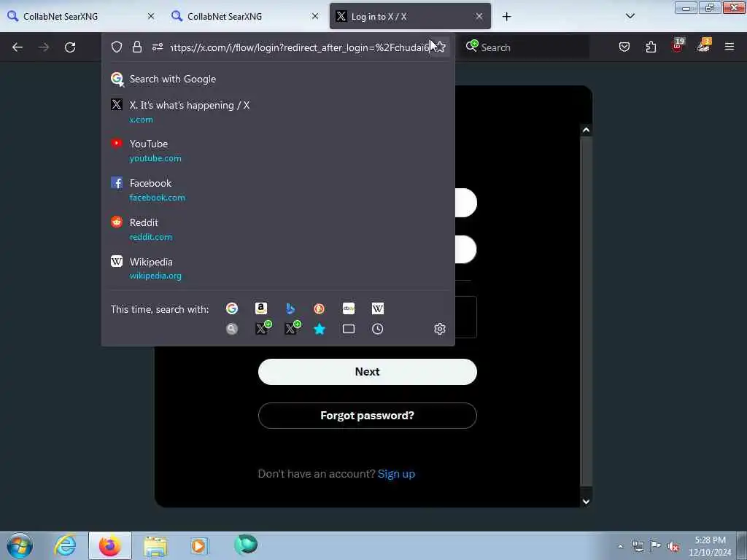Select the Reddit suggestion
This screenshot has height=560, width=747.
coord(278,229)
